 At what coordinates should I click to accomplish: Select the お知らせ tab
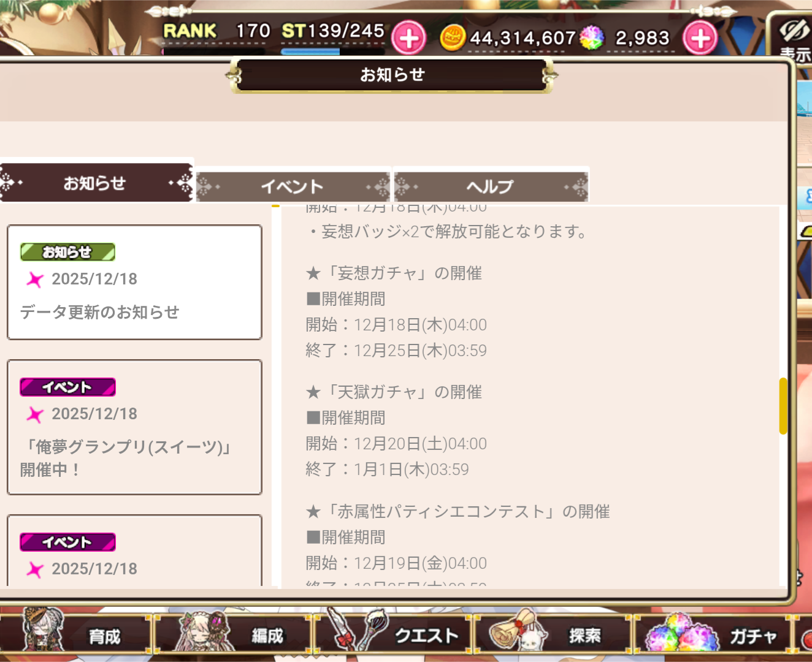(96, 182)
